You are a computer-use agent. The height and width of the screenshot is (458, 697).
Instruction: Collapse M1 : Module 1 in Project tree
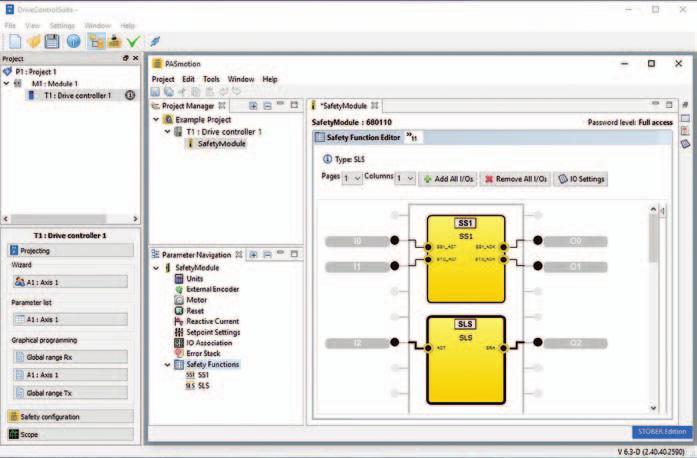(x=6, y=83)
